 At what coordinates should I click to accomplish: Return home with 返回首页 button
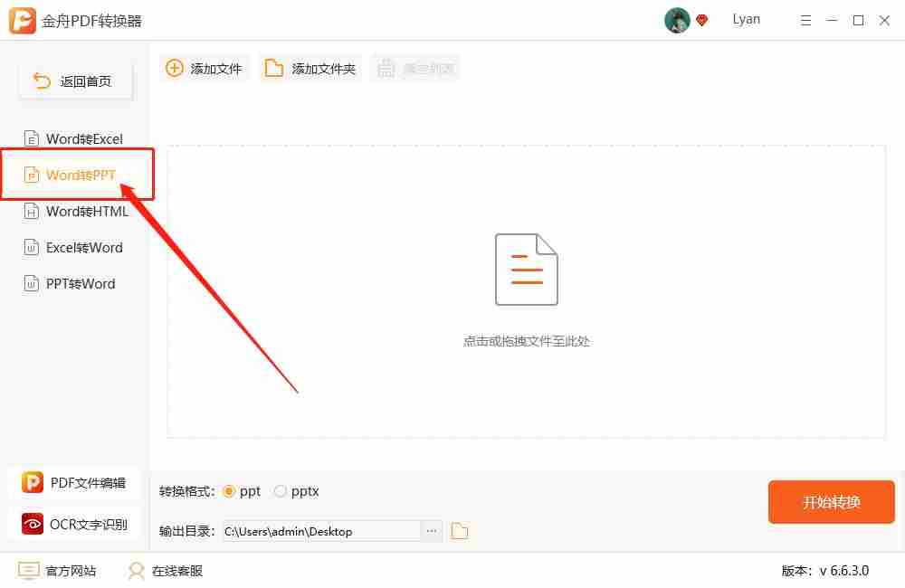pyautogui.click(x=76, y=81)
